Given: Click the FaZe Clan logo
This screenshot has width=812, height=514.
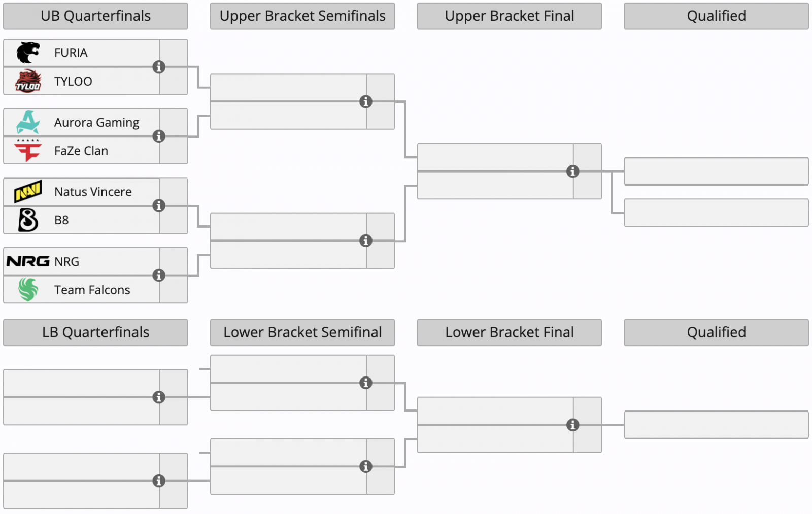Looking at the screenshot, I should pyautogui.click(x=28, y=151).
